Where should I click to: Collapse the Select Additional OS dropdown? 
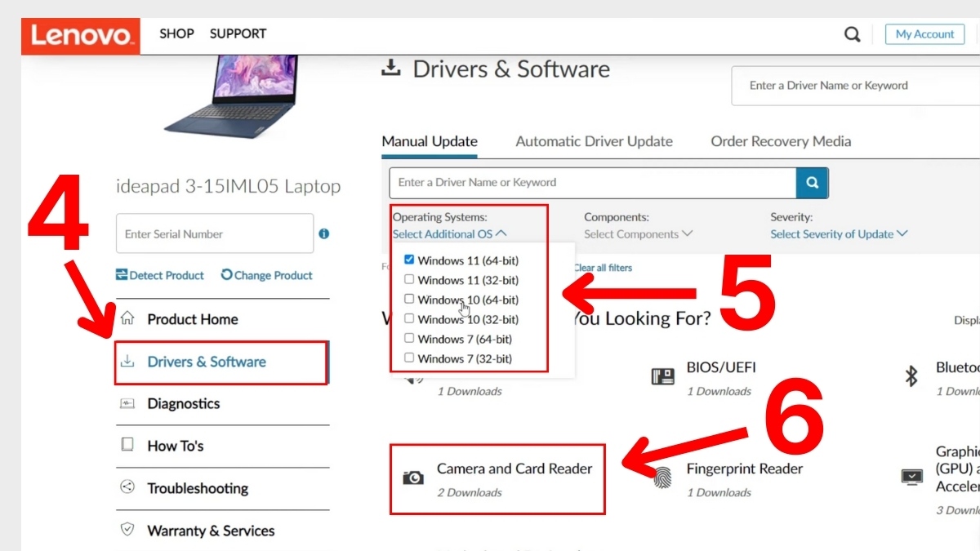click(x=450, y=233)
